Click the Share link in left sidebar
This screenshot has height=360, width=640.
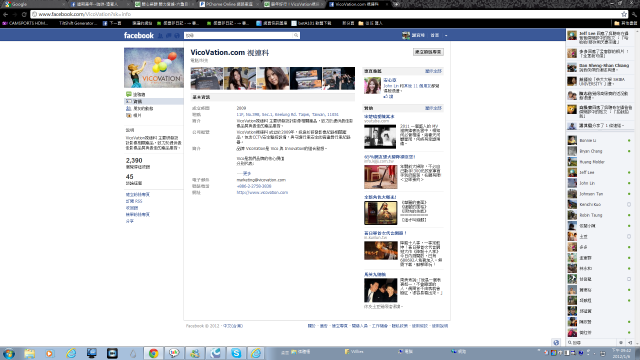(x=129, y=221)
